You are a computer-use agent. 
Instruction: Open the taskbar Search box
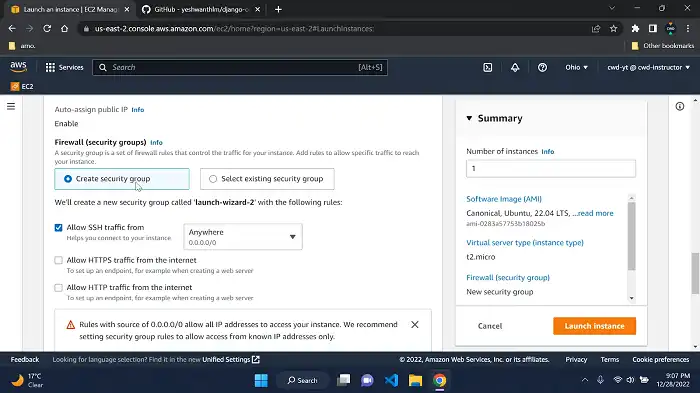(302, 380)
